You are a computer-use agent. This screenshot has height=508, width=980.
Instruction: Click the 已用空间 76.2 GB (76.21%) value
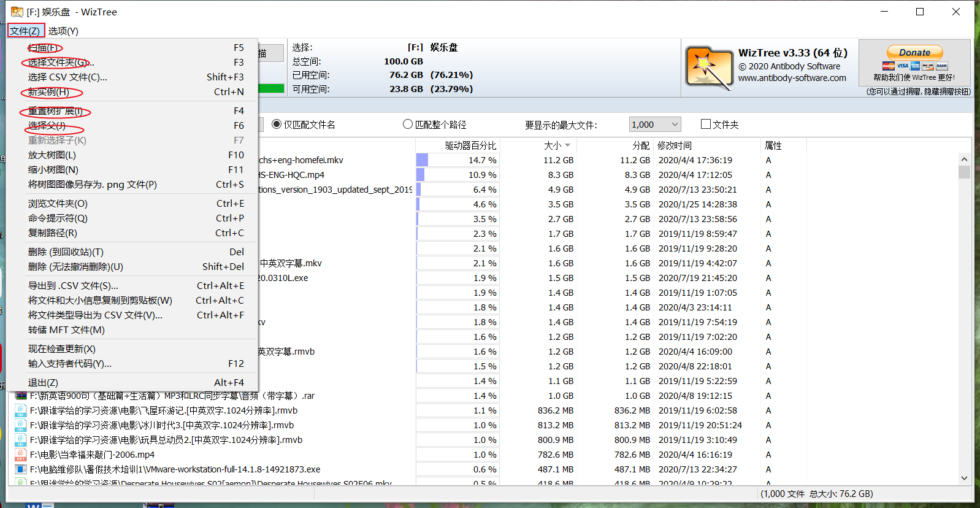431,75
